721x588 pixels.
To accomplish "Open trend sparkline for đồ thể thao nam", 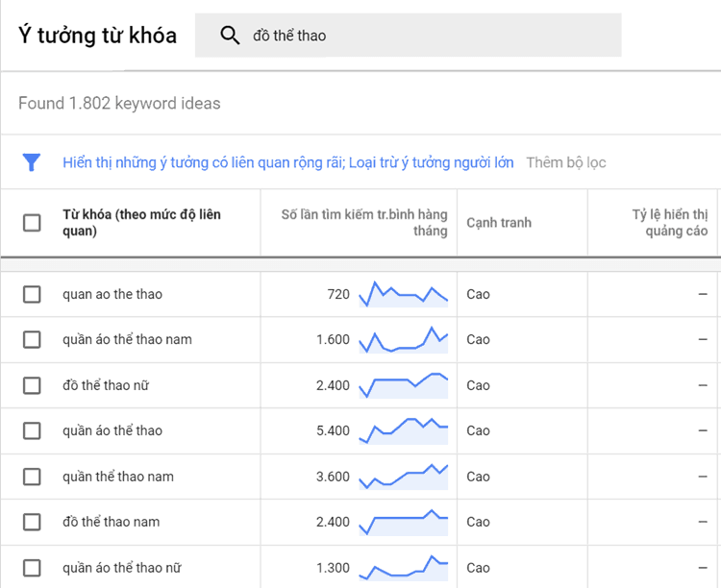I will click(403, 523).
